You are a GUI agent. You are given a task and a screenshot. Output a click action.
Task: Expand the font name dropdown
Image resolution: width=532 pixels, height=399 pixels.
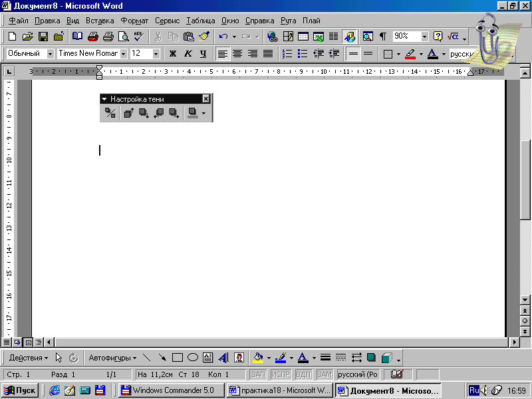(124, 54)
